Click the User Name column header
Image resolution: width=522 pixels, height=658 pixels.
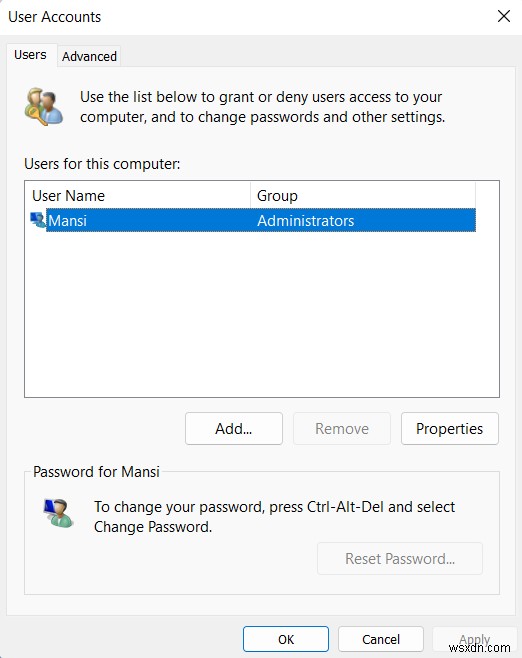pyautogui.click(x=139, y=196)
